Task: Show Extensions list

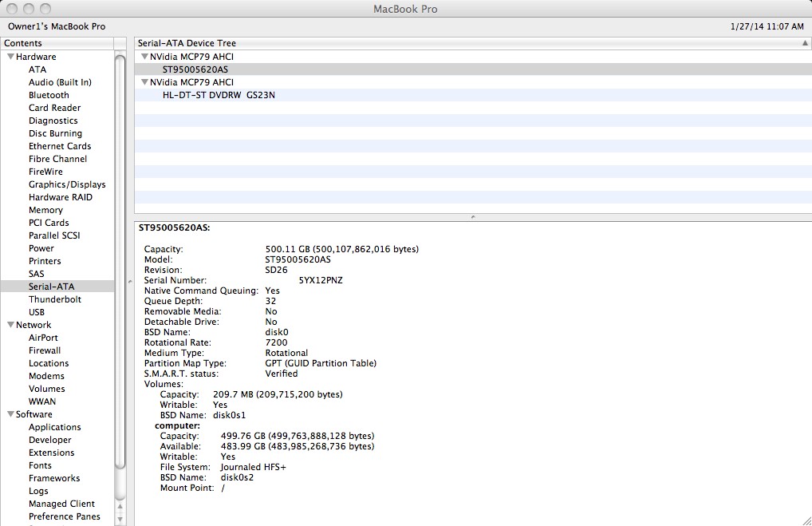Action: (x=51, y=453)
